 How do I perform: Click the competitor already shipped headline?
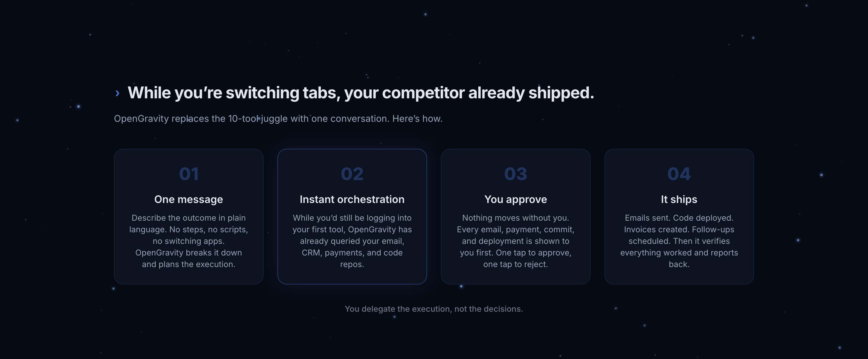point(361,93)
